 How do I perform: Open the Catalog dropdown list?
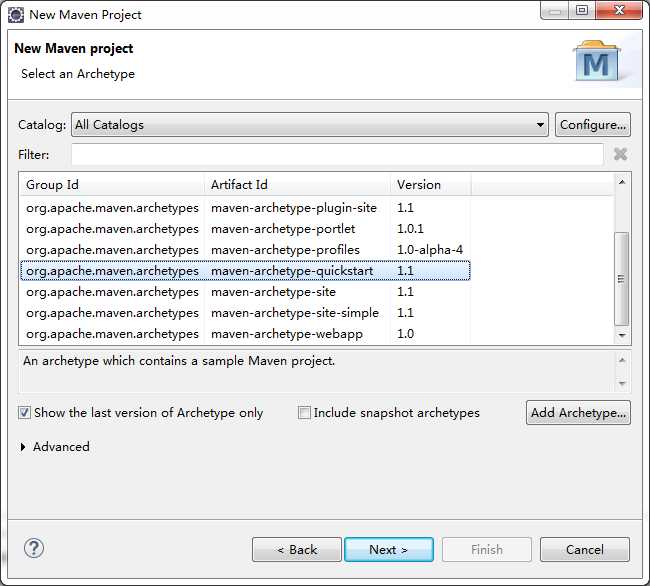click(x=310, y=124)
